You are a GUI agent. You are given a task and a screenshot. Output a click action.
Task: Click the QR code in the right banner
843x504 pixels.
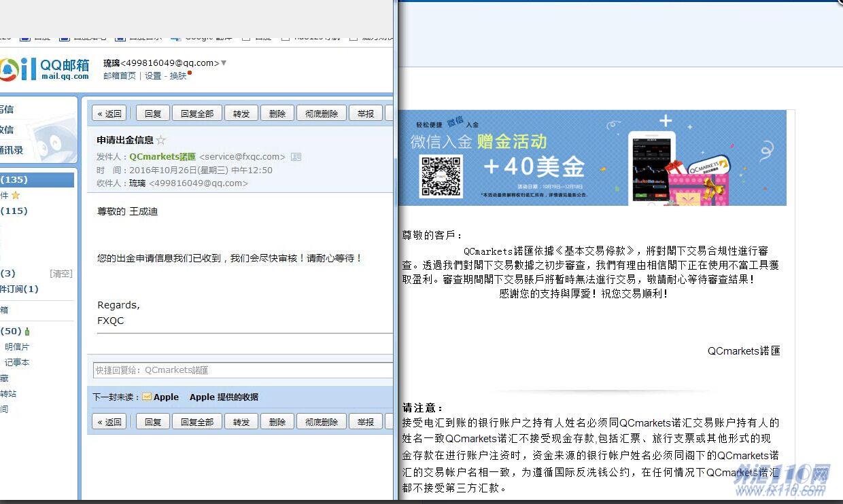point(441,177)
